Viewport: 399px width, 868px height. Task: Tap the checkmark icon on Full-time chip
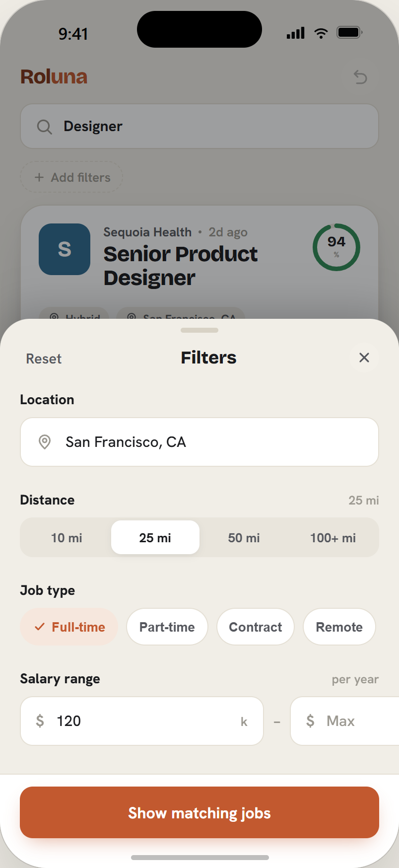click(40, 627)
